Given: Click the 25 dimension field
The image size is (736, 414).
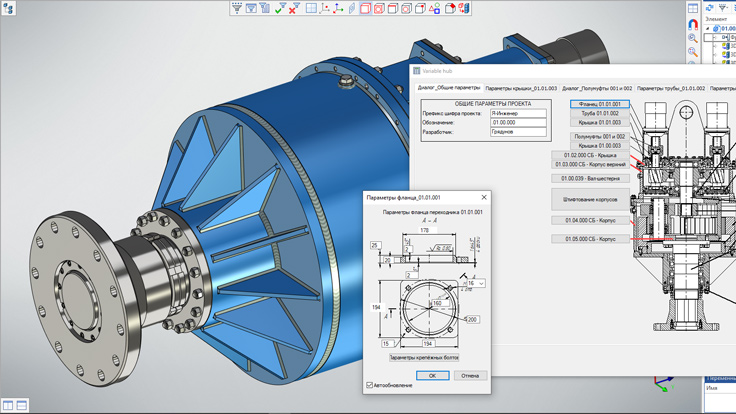Looking at the screenshot, I should point(375,245).
